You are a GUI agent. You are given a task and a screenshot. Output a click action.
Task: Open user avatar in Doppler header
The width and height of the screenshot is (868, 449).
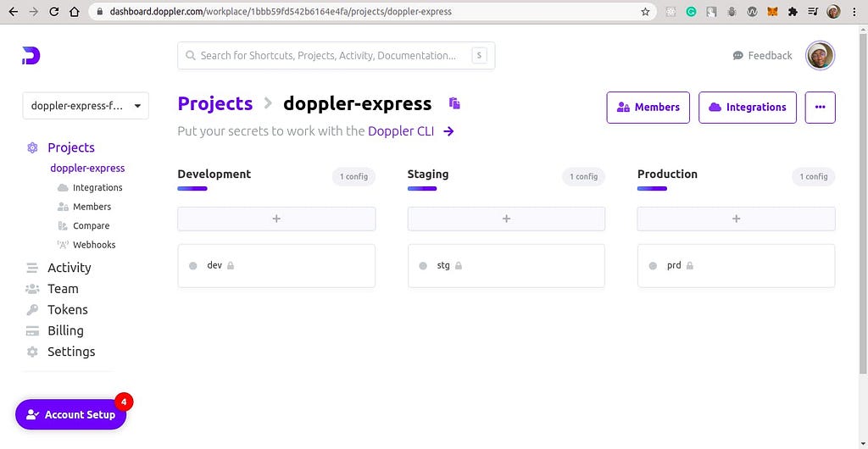point(820,55)
